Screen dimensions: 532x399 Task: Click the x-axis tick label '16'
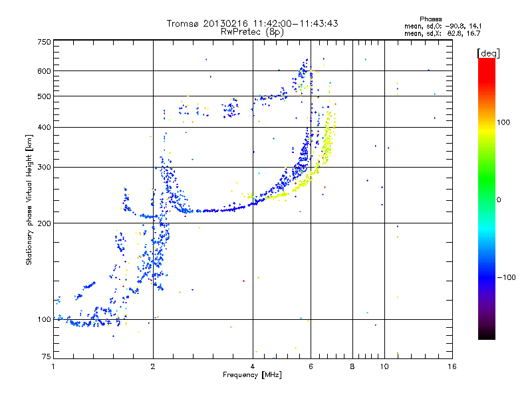point(452,366)
